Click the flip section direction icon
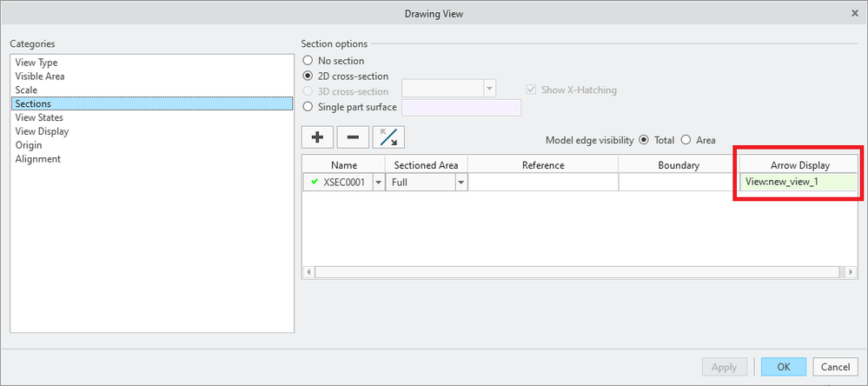 click(x=388, y=137)
